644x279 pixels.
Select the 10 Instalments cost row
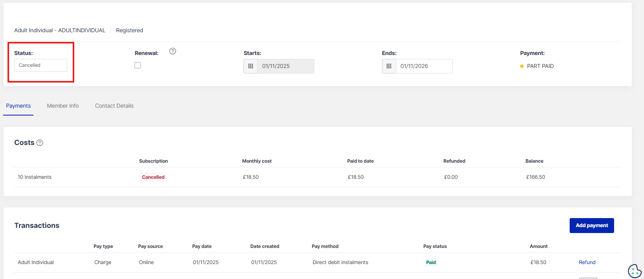click(x=35, y=177)
